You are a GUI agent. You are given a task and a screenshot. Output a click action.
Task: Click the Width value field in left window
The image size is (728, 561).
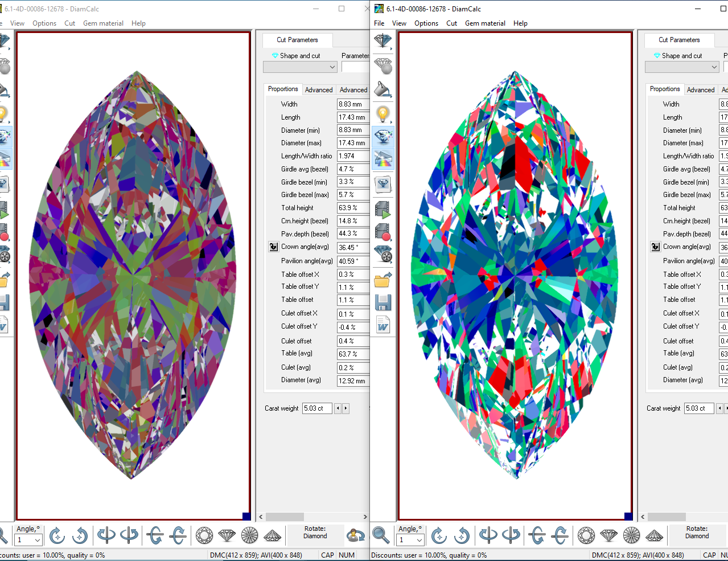[x=353, y=104]
